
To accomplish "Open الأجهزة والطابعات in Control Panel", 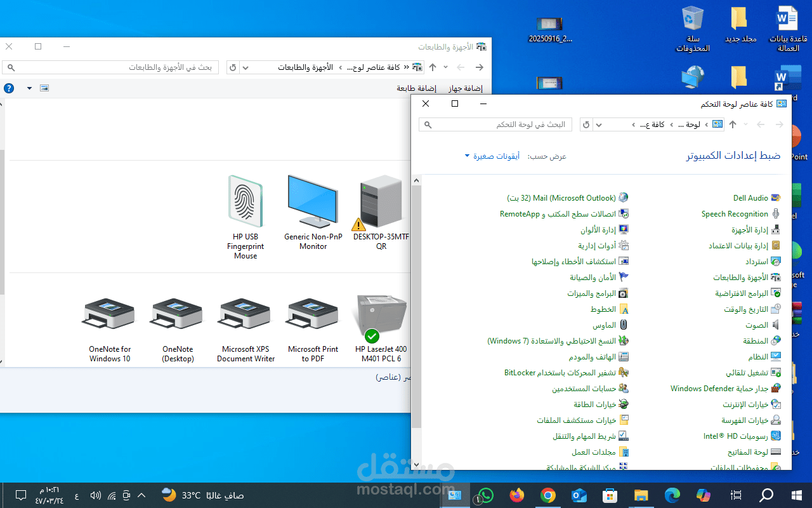I will click(x=747, y=277).
